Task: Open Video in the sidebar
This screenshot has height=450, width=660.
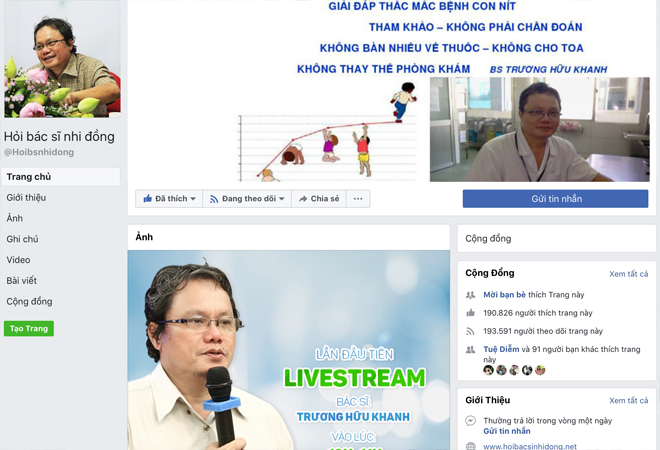Action: point(18,260)
